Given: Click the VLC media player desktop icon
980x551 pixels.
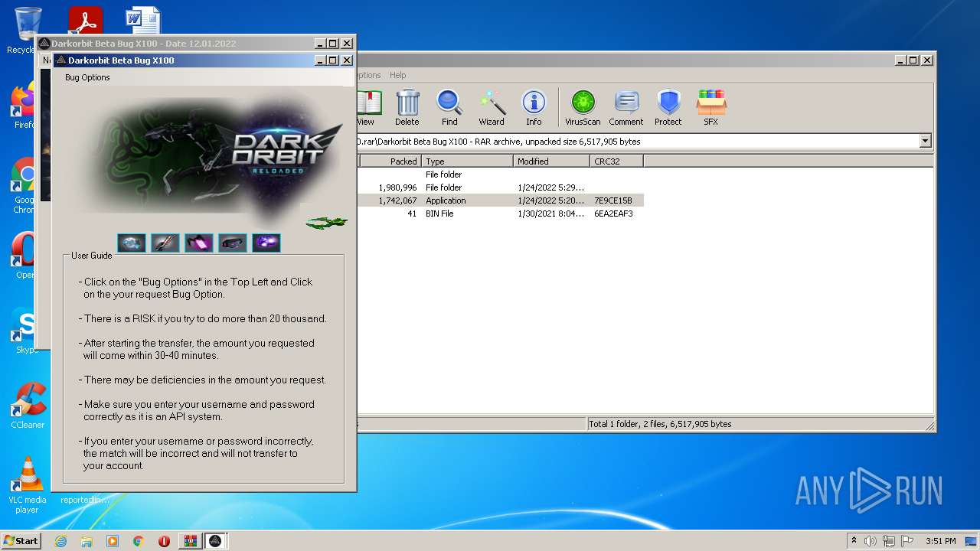Looking at the screenshot, I should point(28,485).
